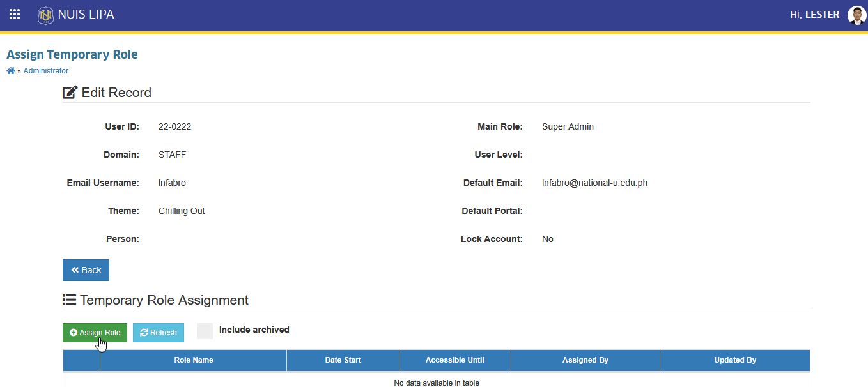Image resolution: width=868 pixels, height=387 pixels.
Task: Click the Edit Record pencil icon
Action: [x=70, y=93]
